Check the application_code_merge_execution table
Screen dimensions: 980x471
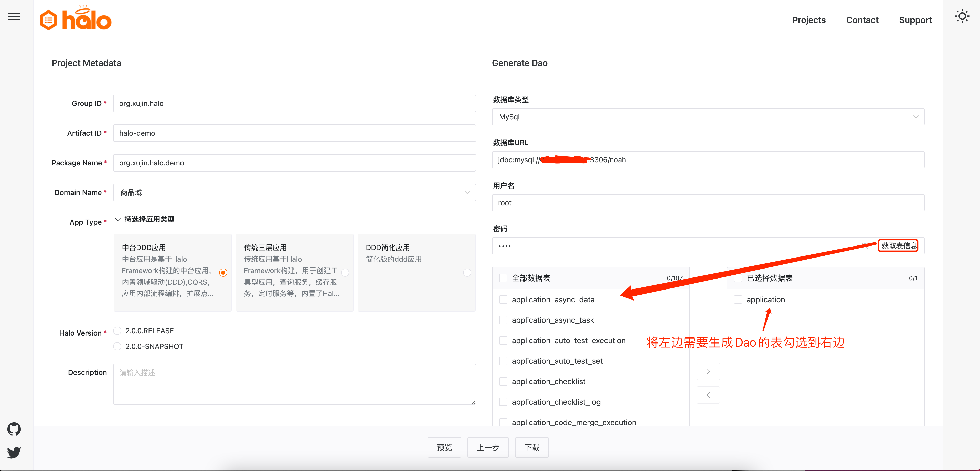[503, 422]
